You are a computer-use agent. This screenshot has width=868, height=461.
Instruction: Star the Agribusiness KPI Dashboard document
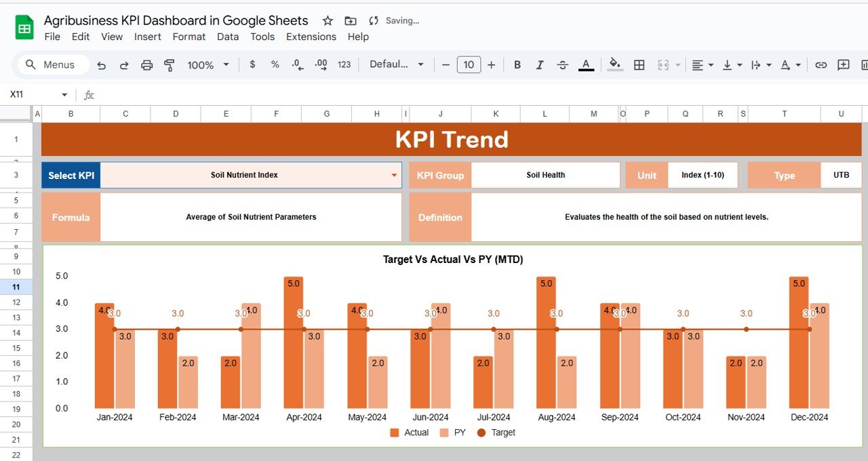[x=328, y=21]
